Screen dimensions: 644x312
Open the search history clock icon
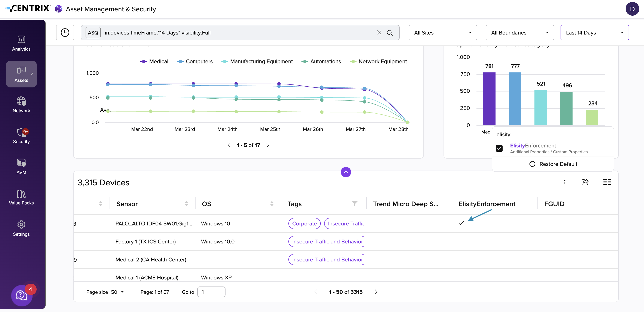[65, 33]
